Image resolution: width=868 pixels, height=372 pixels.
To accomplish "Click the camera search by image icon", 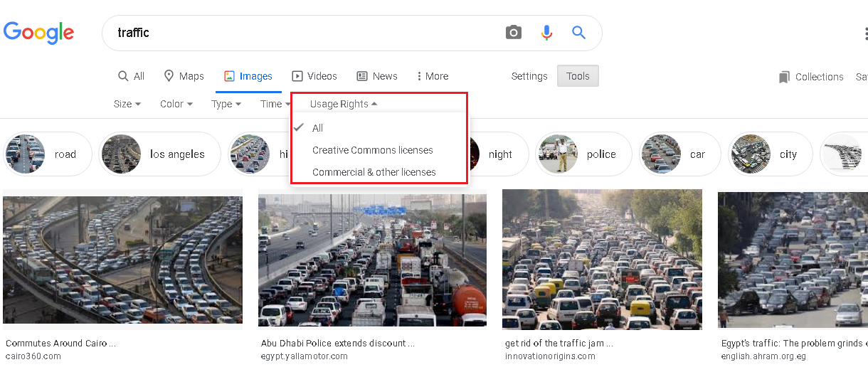I will [513, 33].
